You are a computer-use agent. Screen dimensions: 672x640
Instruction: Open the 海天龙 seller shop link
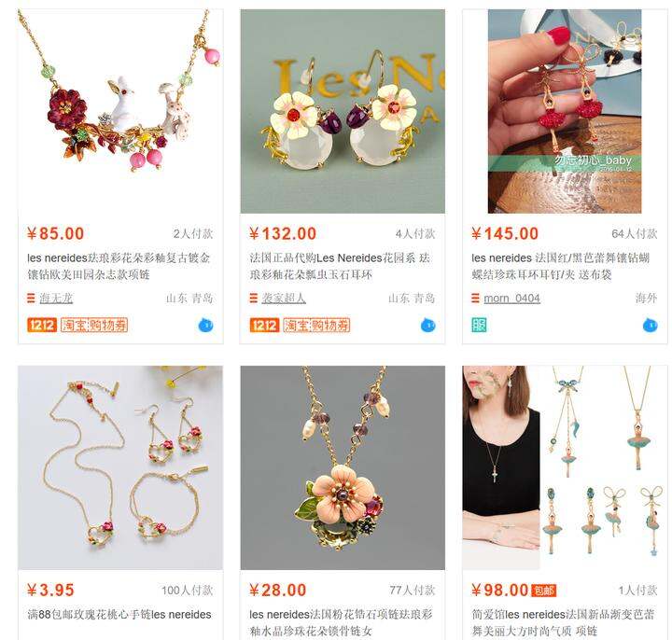(x=56, y=299)
